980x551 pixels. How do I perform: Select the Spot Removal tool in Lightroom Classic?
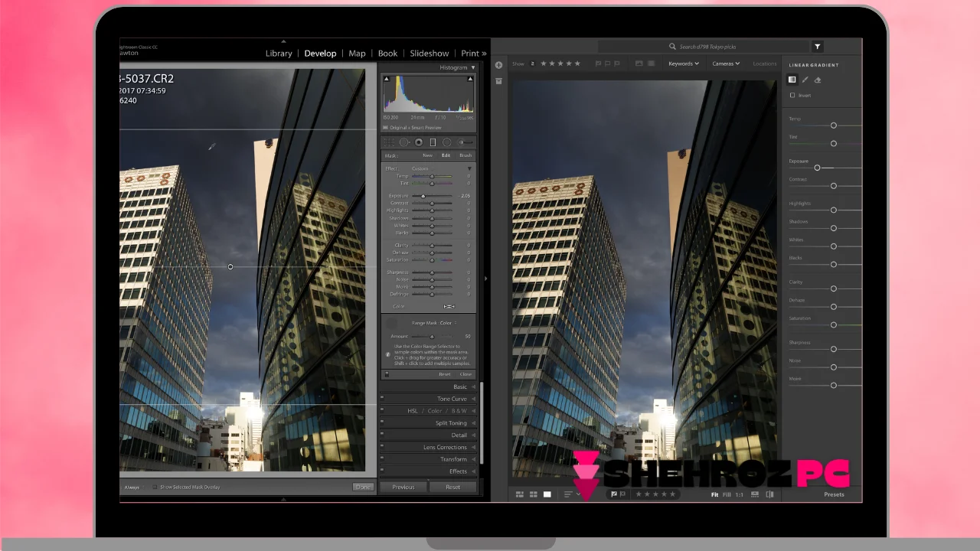click(404, 142)
